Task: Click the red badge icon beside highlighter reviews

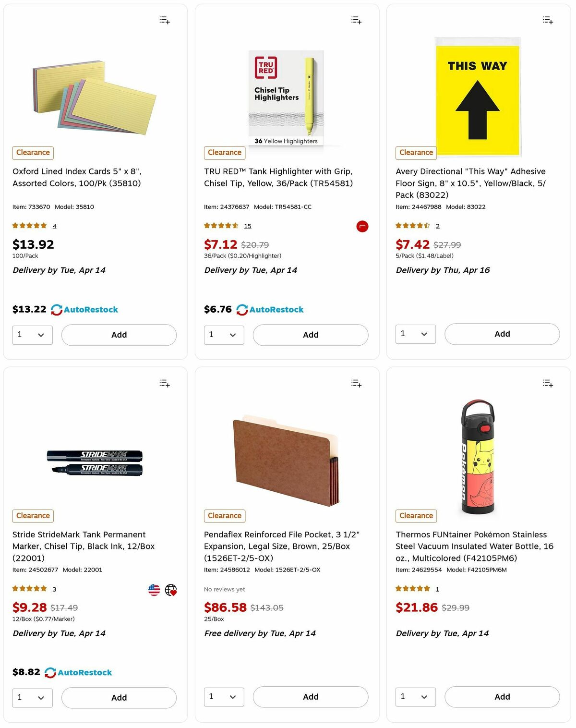Action: [x=362, y=226]
